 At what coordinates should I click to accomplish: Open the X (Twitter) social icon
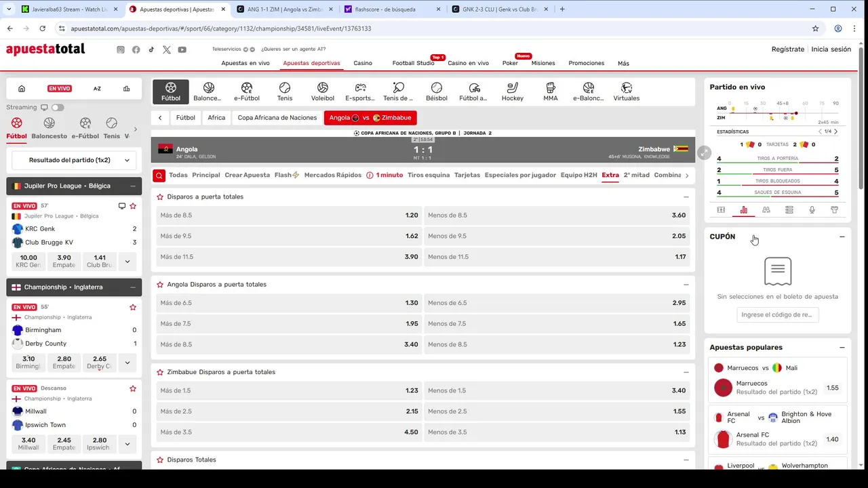point(167,49)
